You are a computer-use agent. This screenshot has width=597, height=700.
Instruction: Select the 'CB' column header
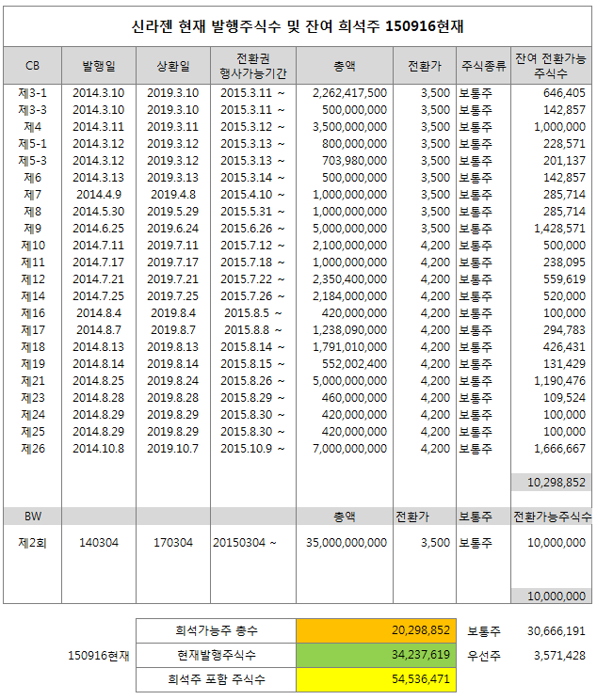pos(33,66)
